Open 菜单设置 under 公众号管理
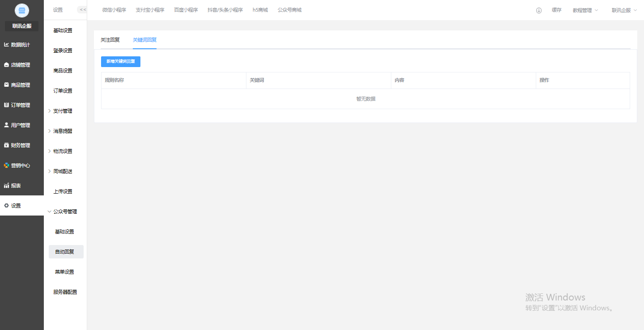 pos(64,272)
